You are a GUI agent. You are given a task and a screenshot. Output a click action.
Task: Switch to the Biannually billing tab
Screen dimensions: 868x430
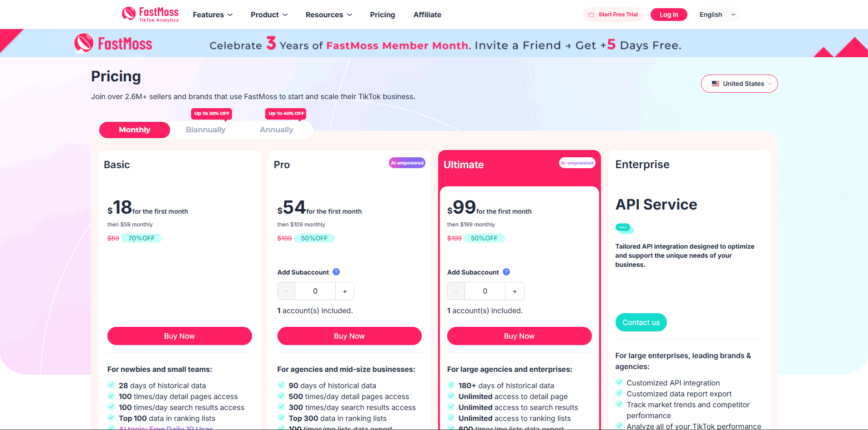click(206, 130)
